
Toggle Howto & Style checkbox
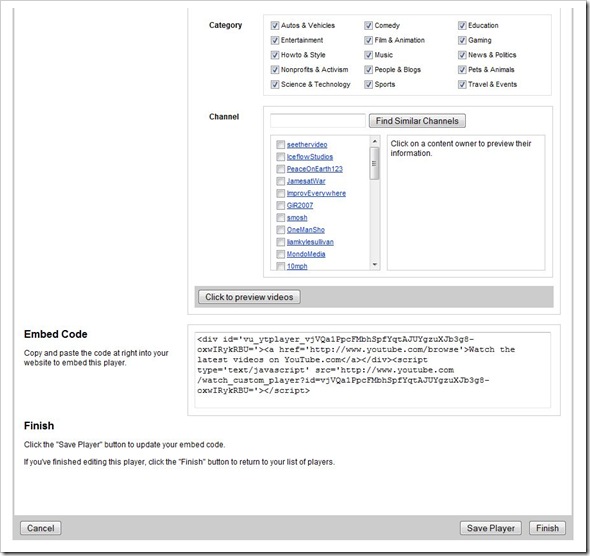(275, 55)
